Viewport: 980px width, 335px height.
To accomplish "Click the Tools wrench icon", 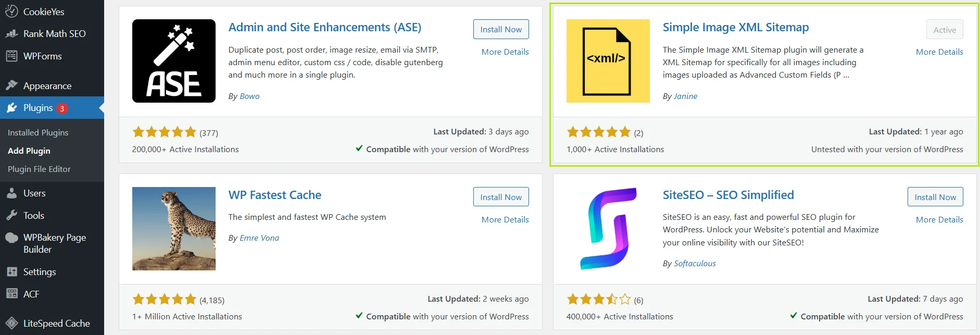I will [11, 215].
